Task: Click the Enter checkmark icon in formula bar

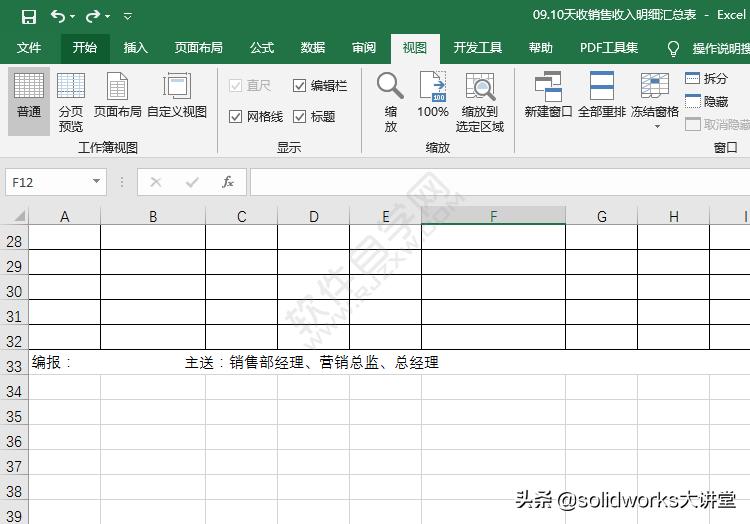Action: point(192,182)
